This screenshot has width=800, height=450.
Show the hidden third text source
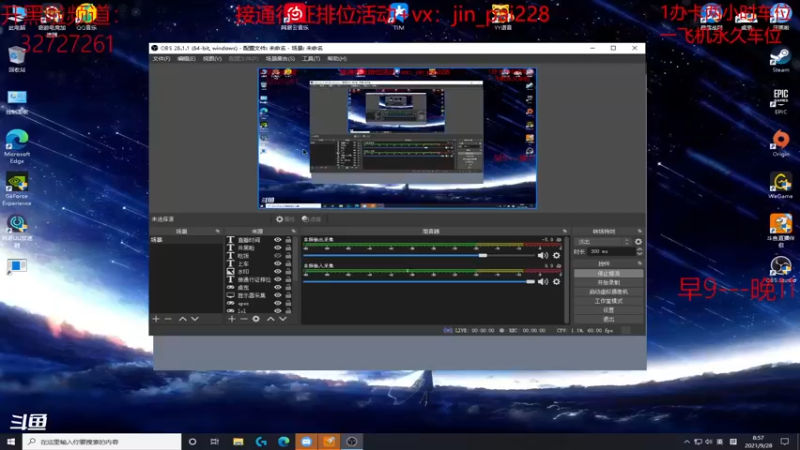pyautogui.click(x=278, y=256)
